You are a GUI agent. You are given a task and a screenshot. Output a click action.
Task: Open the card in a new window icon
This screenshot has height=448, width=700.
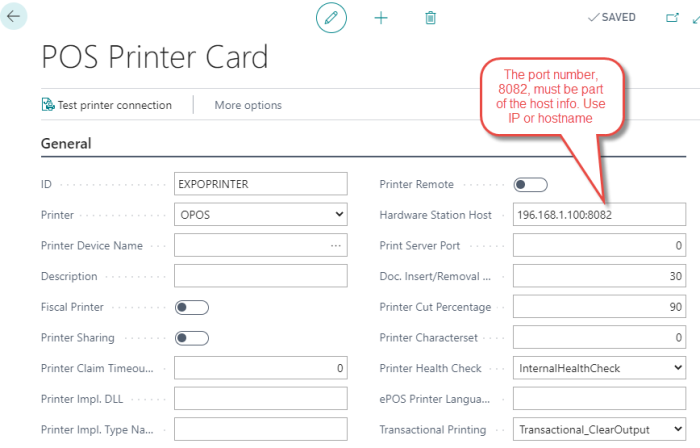tap(672, 17)
